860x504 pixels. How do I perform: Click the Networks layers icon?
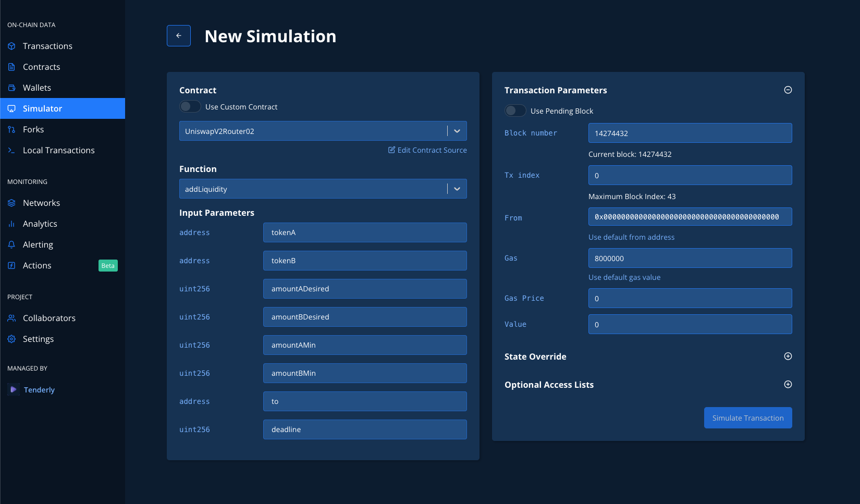[x=11, y=203]
